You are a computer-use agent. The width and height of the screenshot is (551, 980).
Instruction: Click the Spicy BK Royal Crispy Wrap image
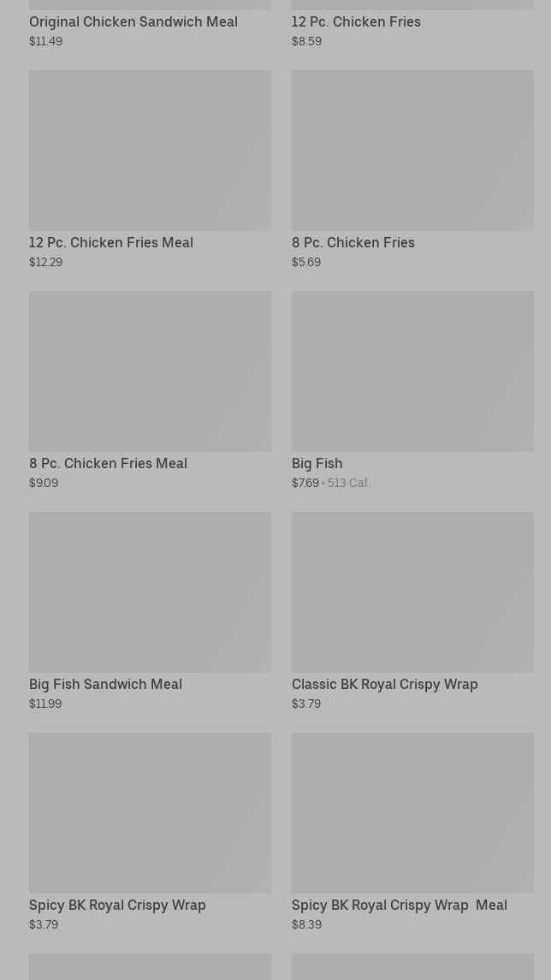(150, 813)
